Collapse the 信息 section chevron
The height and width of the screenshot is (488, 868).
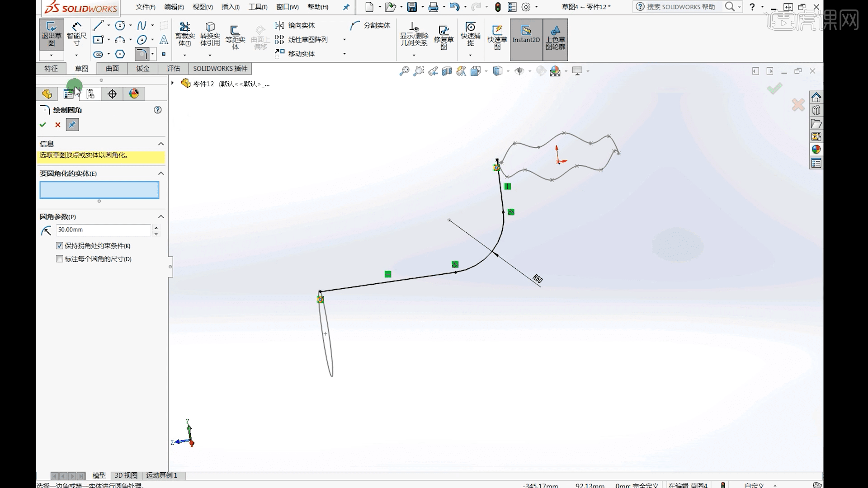pyautogui.click(x=161, y=144)
